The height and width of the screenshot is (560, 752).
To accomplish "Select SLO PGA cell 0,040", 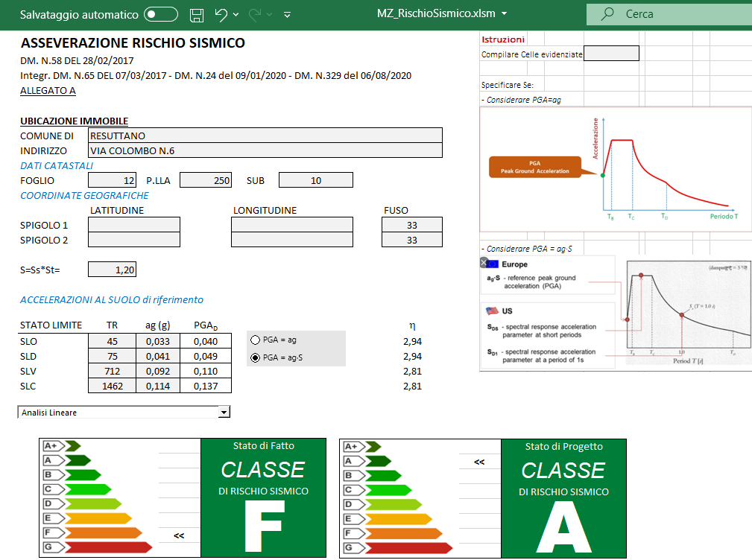I will click(x=206, y=341).
